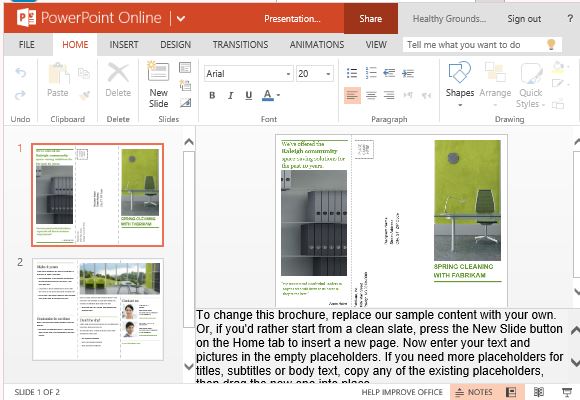Click the Tell me what you want box
580x400 pixels.
(x=482, y=45)
